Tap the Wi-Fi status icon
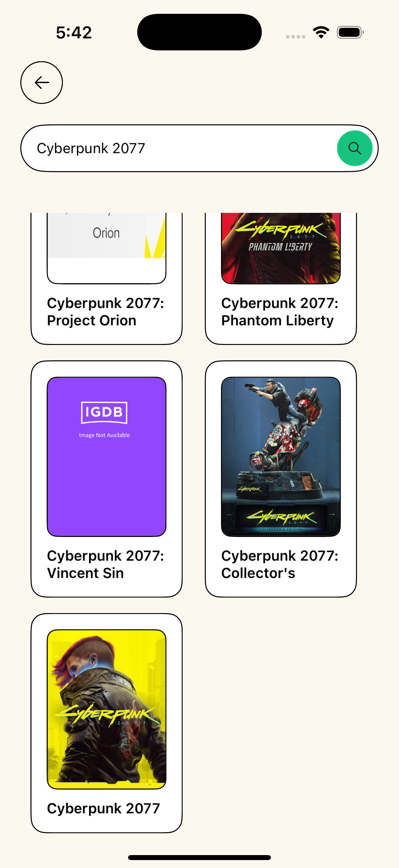Screen dimensions: 399x868 tap(321, 32)
